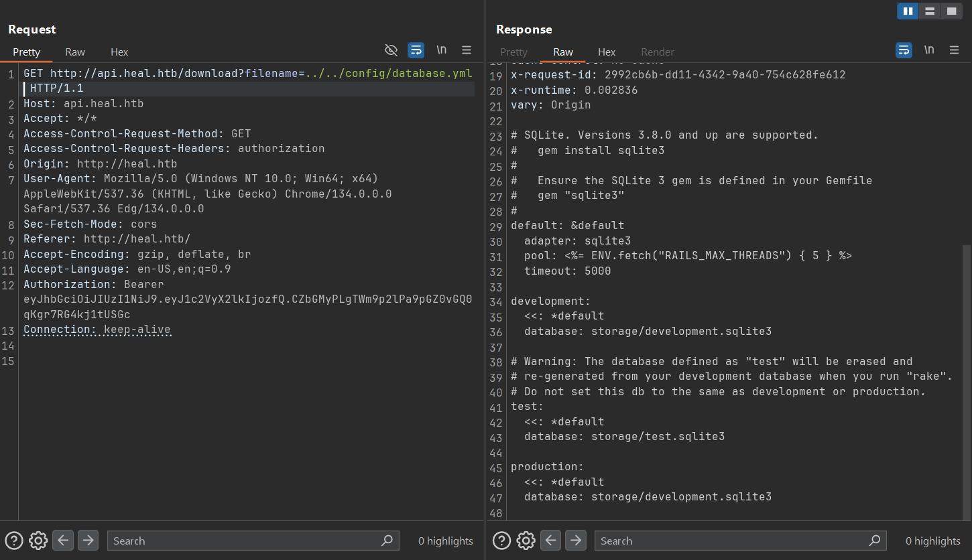Screen dimensions: 972x560
Task: Switch to Response Raw tab
Action: pyautogui.click(x=563, y=52)
